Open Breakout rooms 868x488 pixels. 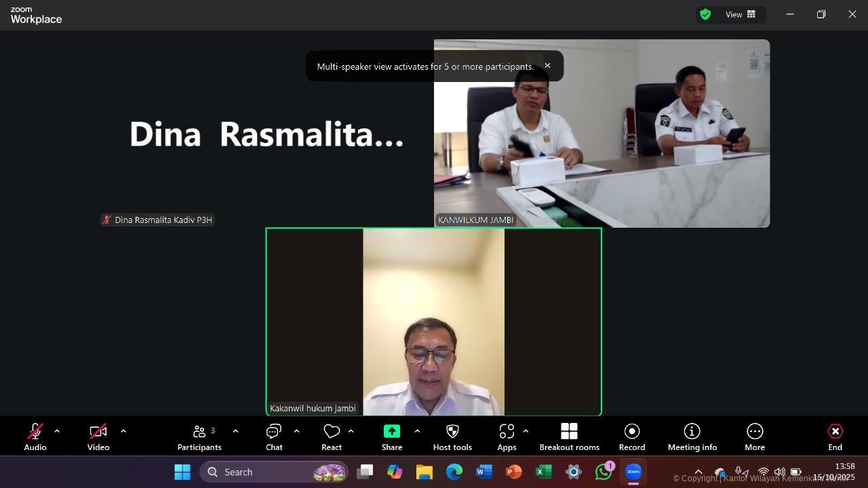(569, 437)
